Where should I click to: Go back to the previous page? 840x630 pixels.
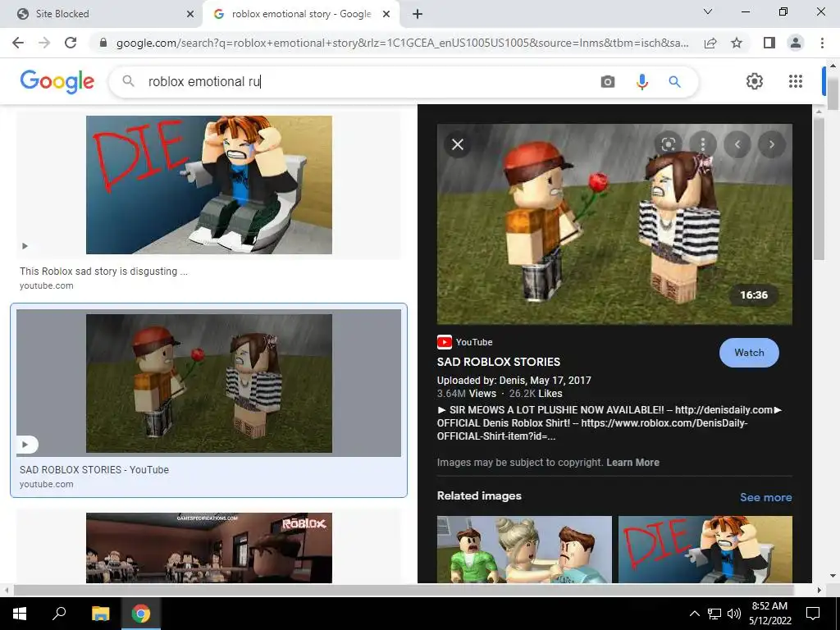pos(18,43)
